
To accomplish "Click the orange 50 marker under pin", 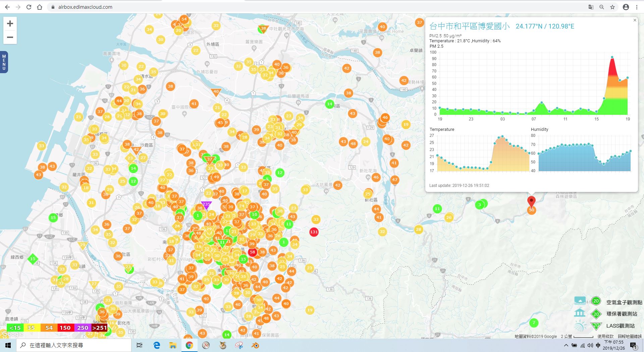I will (531, 210).
